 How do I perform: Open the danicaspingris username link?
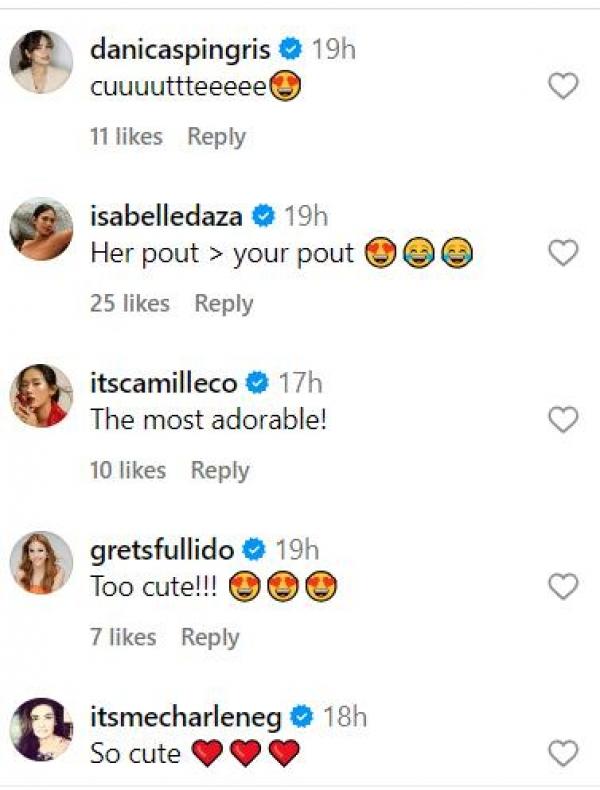point(181,48)
